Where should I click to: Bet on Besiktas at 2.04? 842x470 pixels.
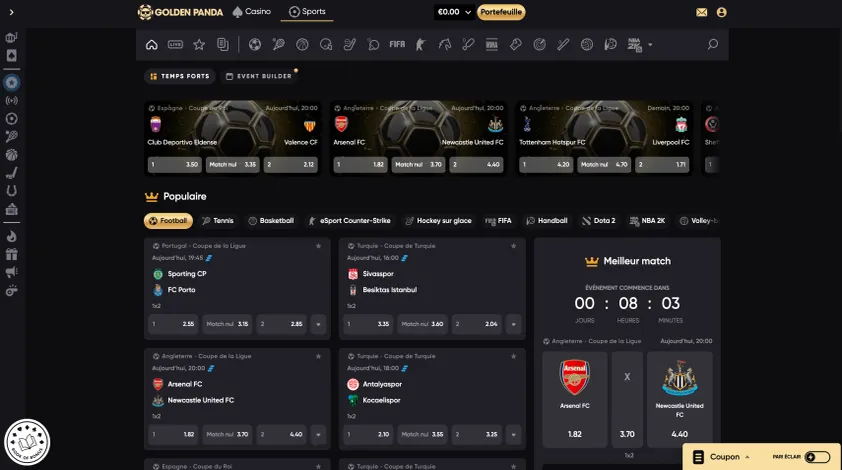click(476, 324)
